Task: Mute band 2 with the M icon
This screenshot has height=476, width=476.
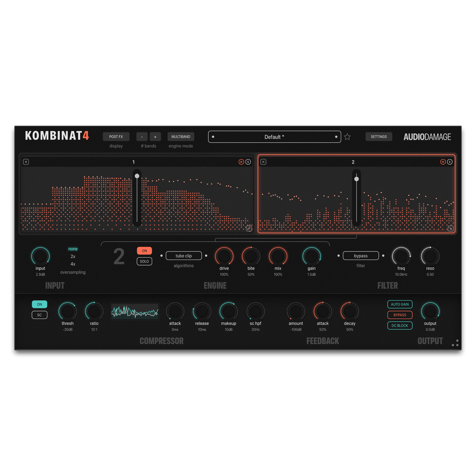Action: (443, 162)
